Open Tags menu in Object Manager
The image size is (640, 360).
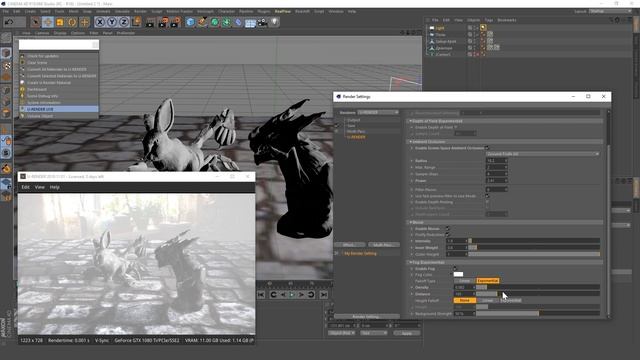click(489, 20)
